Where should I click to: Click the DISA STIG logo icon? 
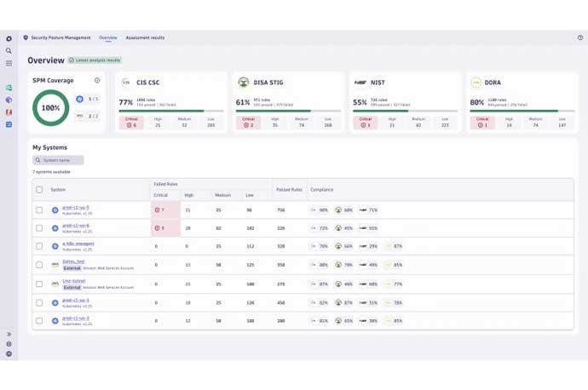244,83
